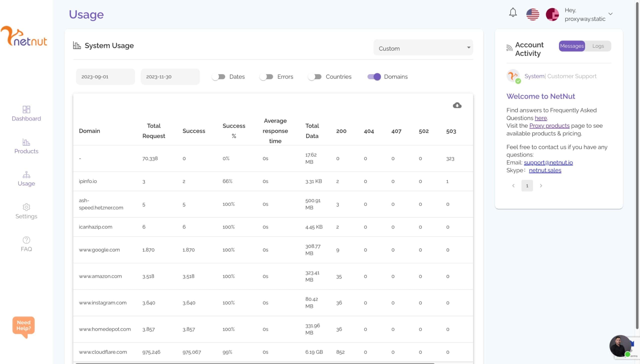
Task: Click the 2023-09-01 start date field
Action: (105, 77)
